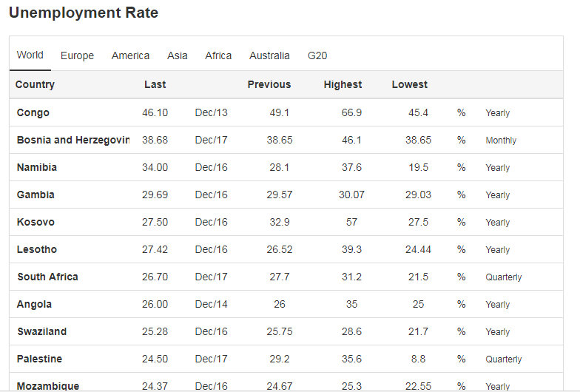Click Congo's previous value 49.1
The width and height of the screenshot is (580, 392).
tap(280, 112)
